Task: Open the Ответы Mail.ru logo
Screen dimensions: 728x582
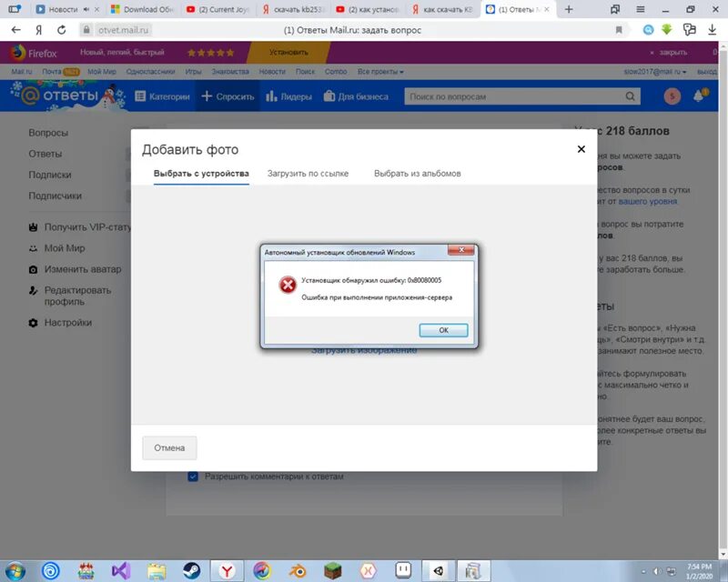Action: coord(67,95)
